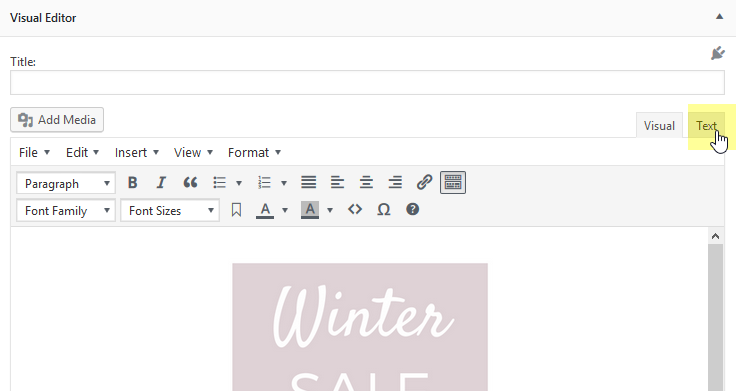Image resolution: width=742 pixels, height=391 pixels.
Task: Open the Format menu
Action: tap(254, 152)
